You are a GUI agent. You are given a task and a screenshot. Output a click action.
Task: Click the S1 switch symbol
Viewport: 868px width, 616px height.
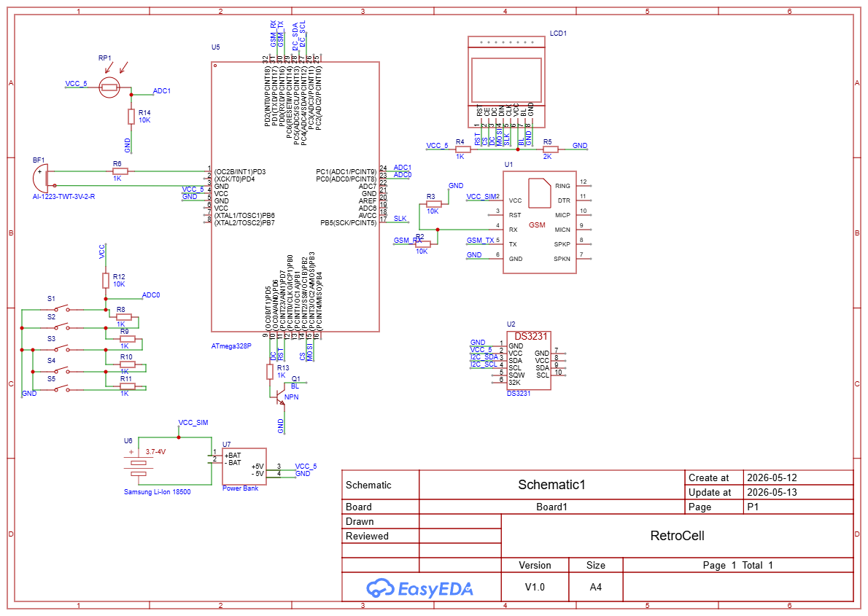(61, 309)
